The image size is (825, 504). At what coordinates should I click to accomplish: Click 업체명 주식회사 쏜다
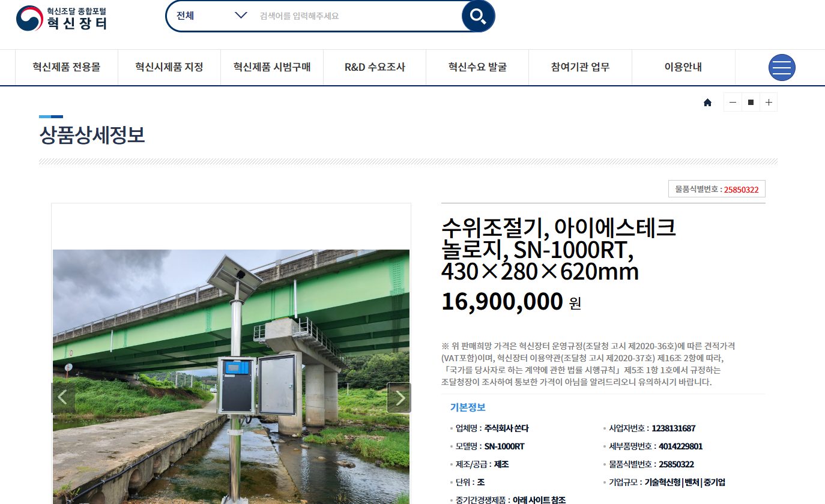click(x=489, y=428)
